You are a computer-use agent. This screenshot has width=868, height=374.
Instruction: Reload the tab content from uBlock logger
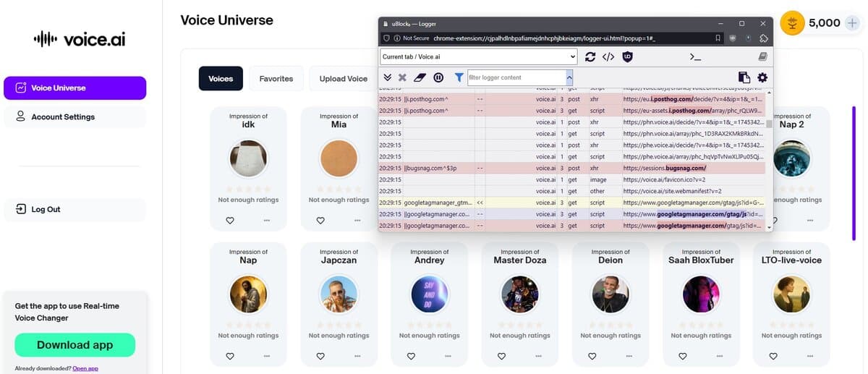pos(590,56)
